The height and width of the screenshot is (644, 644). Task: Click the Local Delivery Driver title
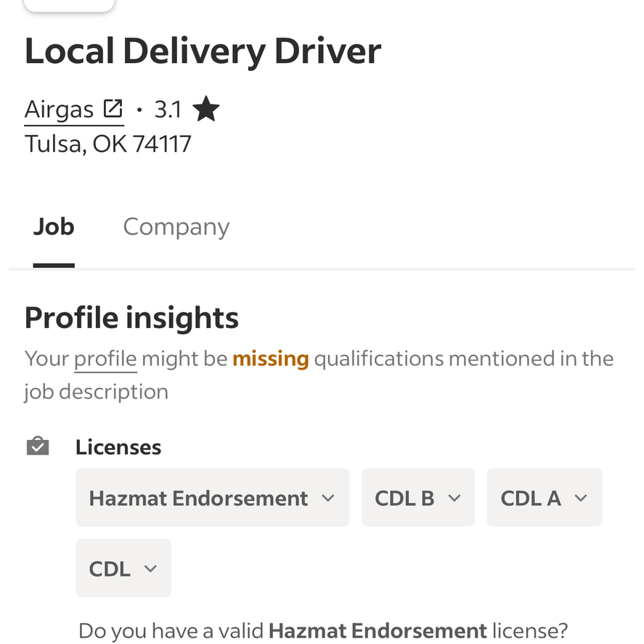[203, 52]
